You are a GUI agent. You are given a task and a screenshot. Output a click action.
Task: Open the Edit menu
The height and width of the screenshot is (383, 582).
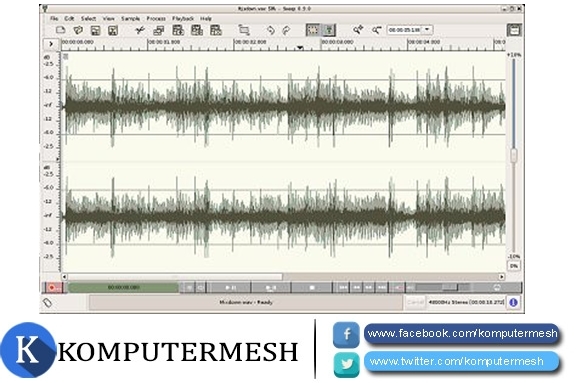click(x=69, y=18)
